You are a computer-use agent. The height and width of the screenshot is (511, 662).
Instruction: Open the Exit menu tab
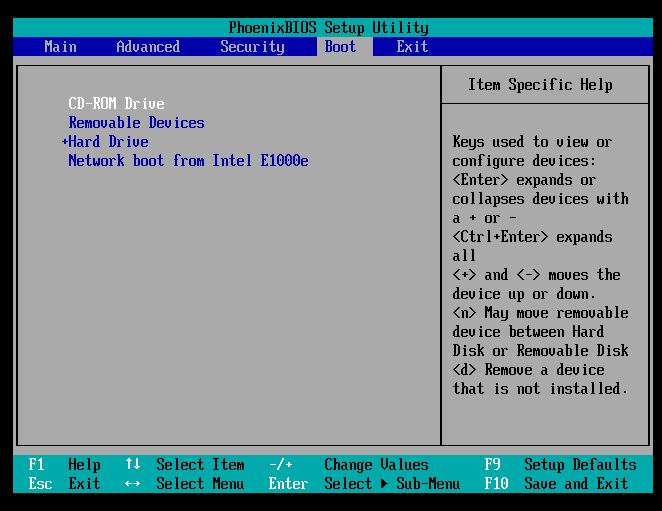tap(412, 46)
